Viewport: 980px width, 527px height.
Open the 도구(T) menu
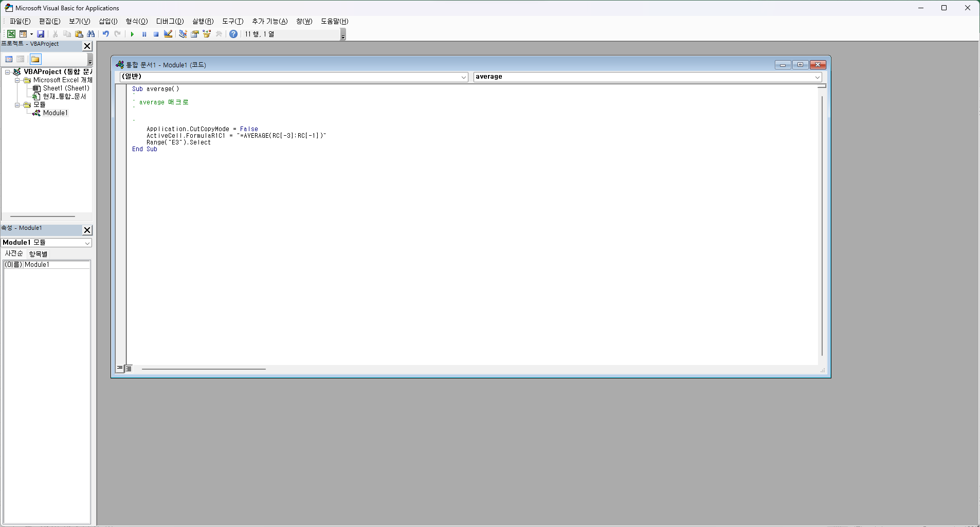(x=233, y=21)
